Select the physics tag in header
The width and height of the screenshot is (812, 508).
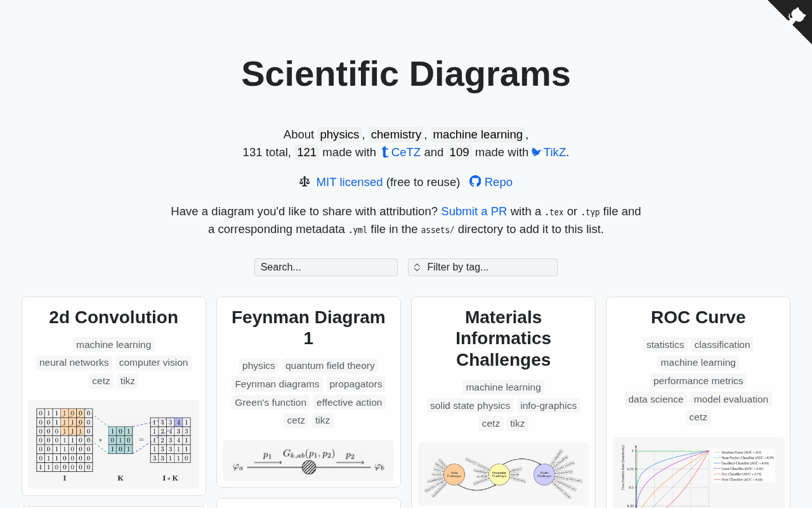click(339, 135)
